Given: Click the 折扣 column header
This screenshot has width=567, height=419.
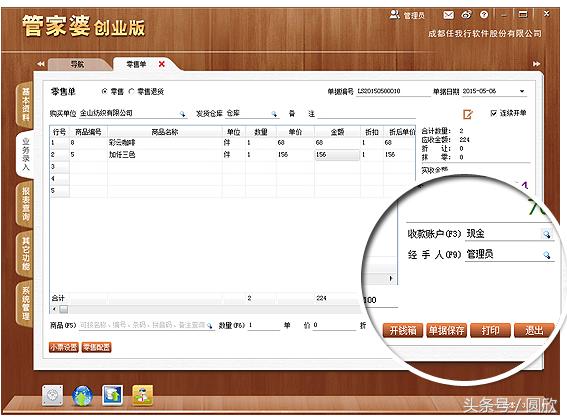Looking at the screenshot, I should click(371, 132).
